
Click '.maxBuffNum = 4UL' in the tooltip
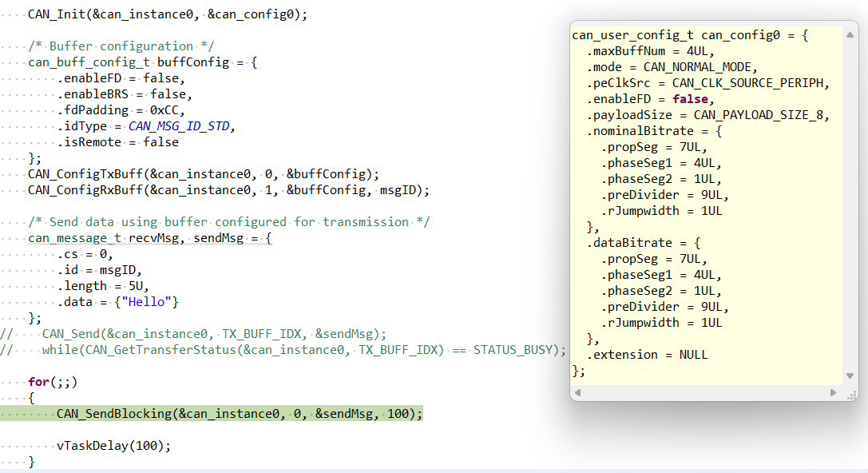(647, 51)
